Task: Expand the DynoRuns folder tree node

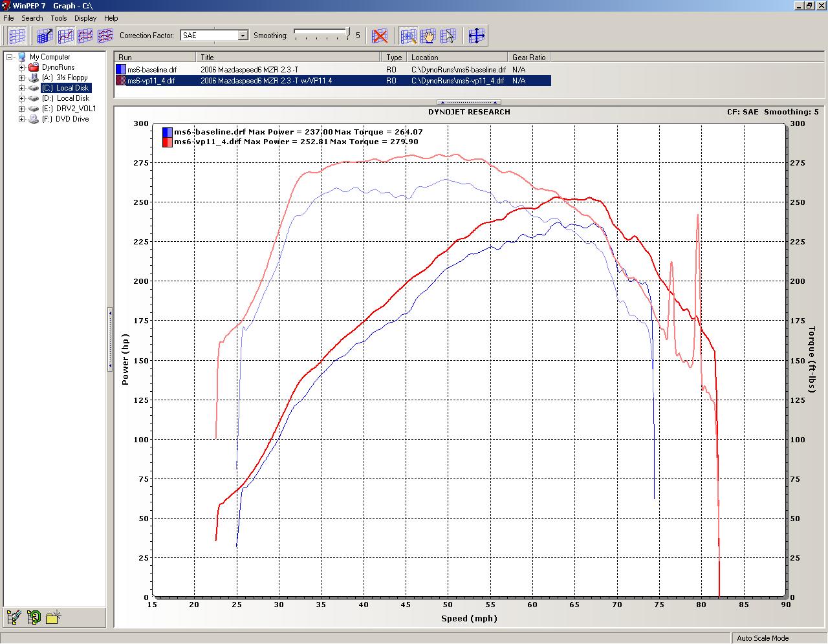Action: (21, 67)
